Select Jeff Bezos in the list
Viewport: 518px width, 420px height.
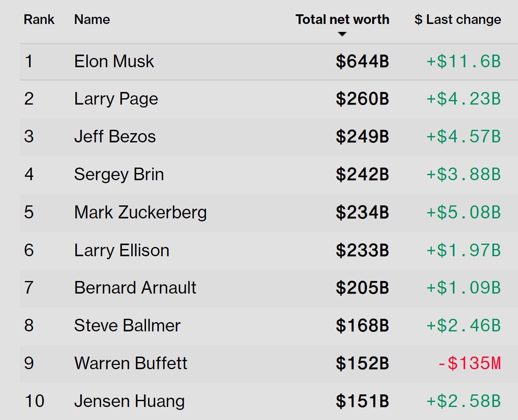click(x=115, y=137)
